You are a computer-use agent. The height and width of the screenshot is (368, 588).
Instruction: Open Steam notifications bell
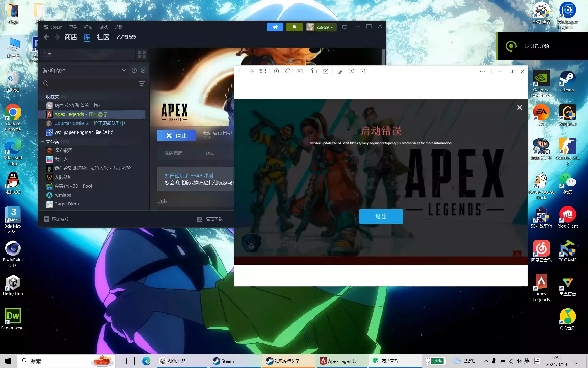[294, 27]
